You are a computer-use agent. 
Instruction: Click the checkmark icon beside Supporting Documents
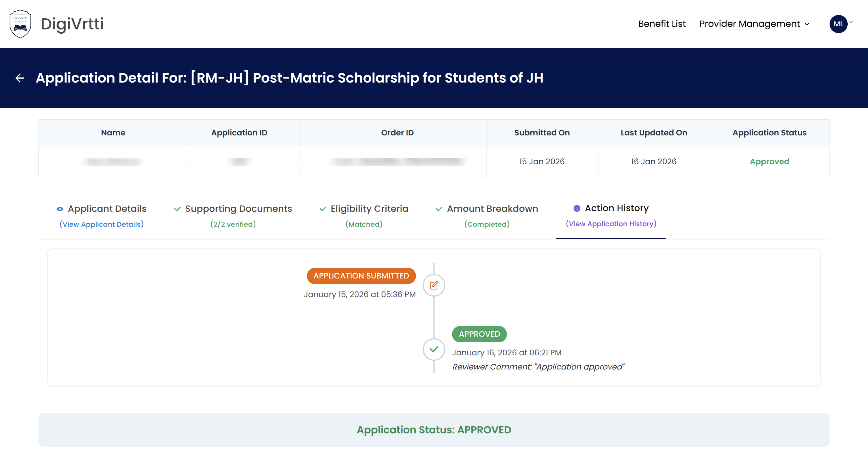[x=177, y=209]
